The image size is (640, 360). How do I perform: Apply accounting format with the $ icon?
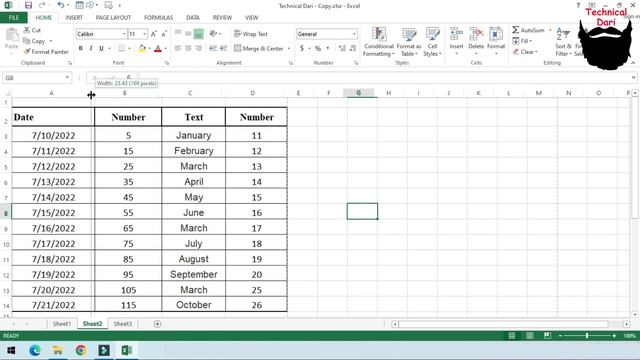tap(302, 48)
